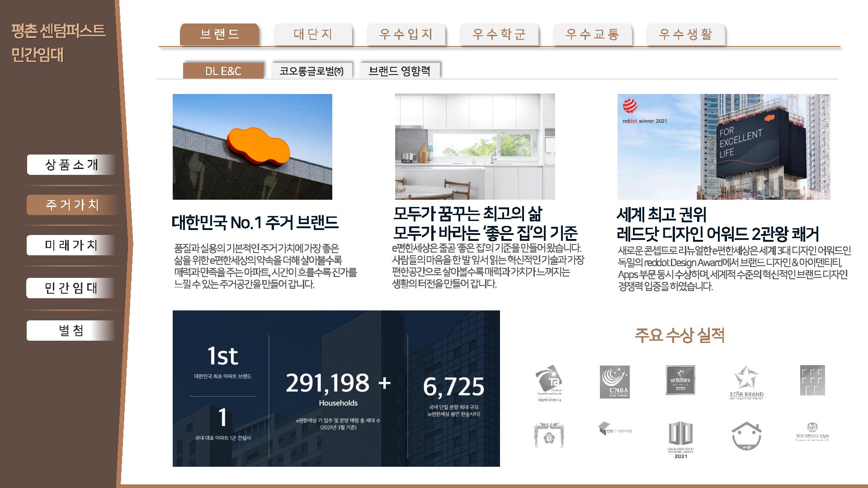
Task: Open the 민간임대 sidebar button
Action: [71, 288]
